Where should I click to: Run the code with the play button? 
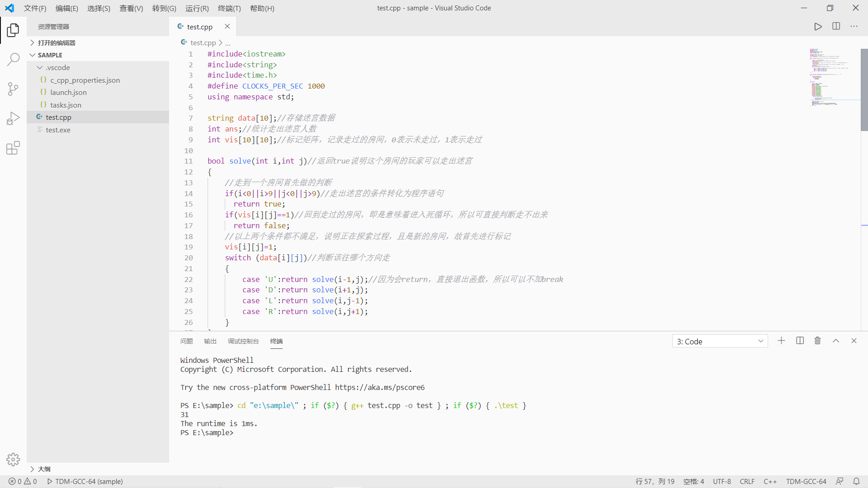[818, 26]
